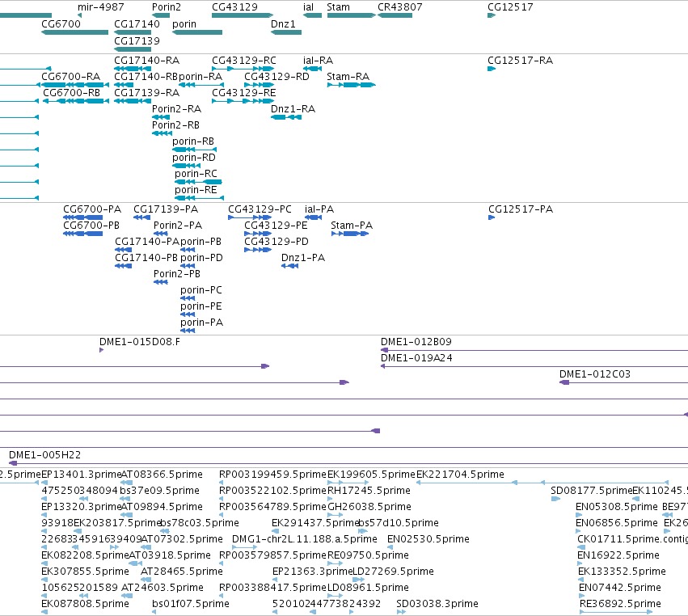Select EST bs01f07.5prime
This screenshot has height=616, width=688.
tap(154, 612)
